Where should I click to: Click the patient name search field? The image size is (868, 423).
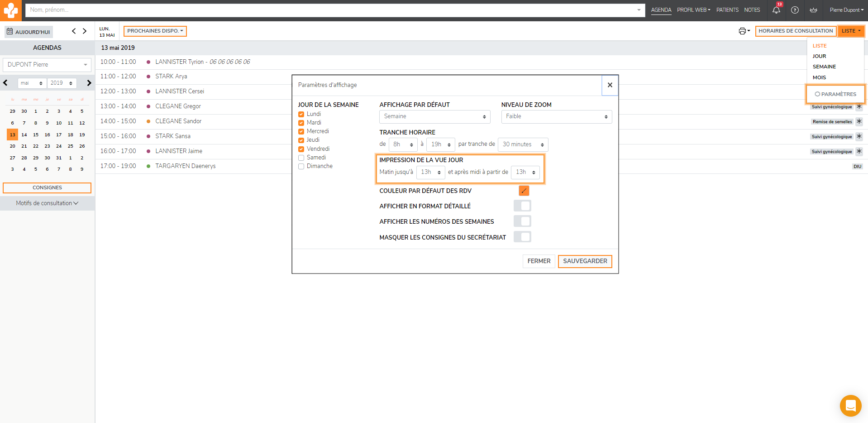(x=330, y=10)
